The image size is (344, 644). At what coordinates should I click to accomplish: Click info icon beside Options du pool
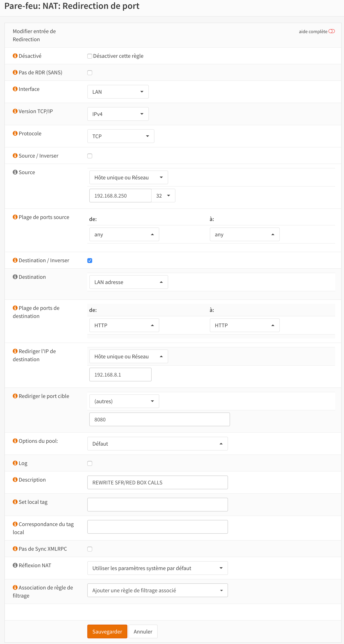[15, 441]
